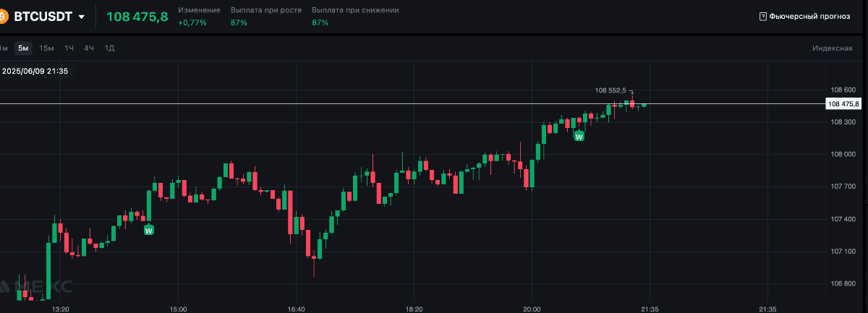868x313 pixels.
Task: Click the 15:00 time axis label
Action: pyautogui.click(x=178, y=309)
